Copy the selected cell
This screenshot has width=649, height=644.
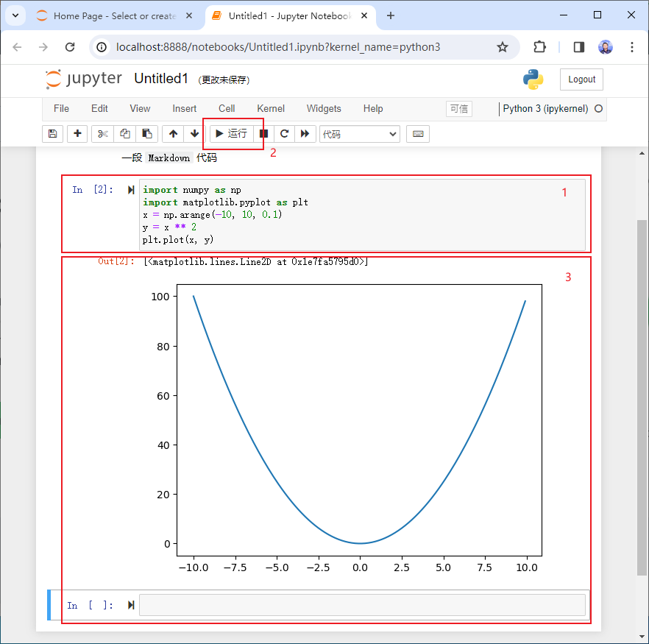point(125,134)
